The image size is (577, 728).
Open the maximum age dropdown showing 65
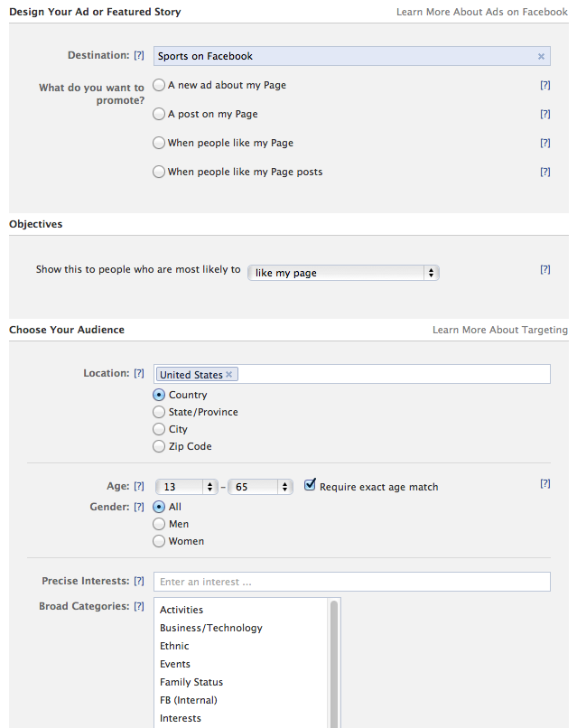[x=260, y=486]
